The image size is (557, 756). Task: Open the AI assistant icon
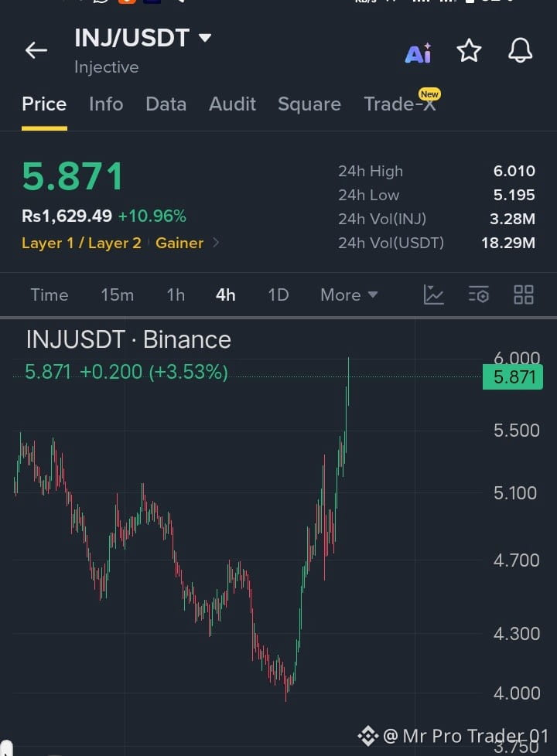pyautogui.click(x=418, y=53)
